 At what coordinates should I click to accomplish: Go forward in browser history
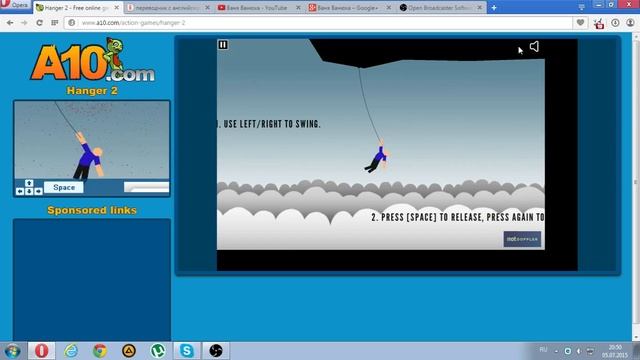point(24,23)
